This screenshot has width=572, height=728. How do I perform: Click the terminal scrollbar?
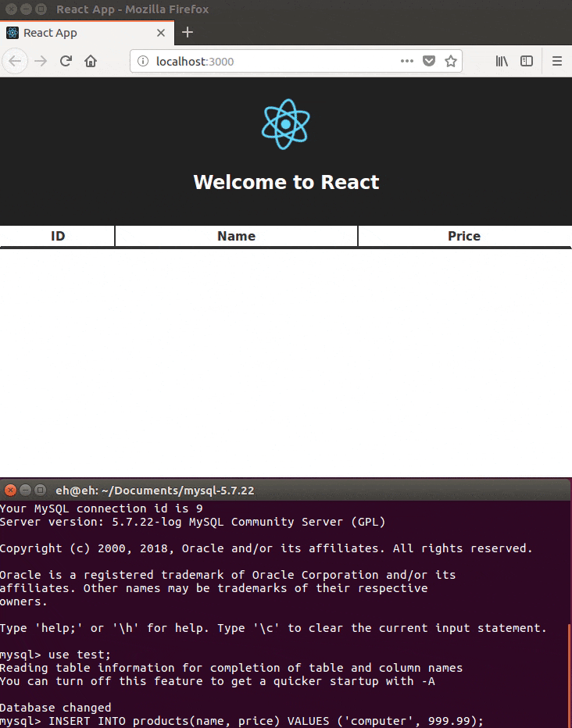[570, 676]
